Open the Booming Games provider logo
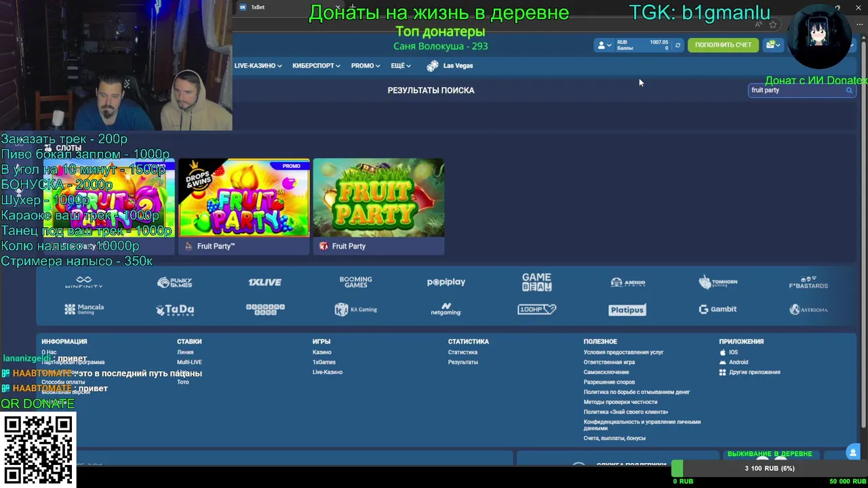868x488 pixels. coord(355,282)
